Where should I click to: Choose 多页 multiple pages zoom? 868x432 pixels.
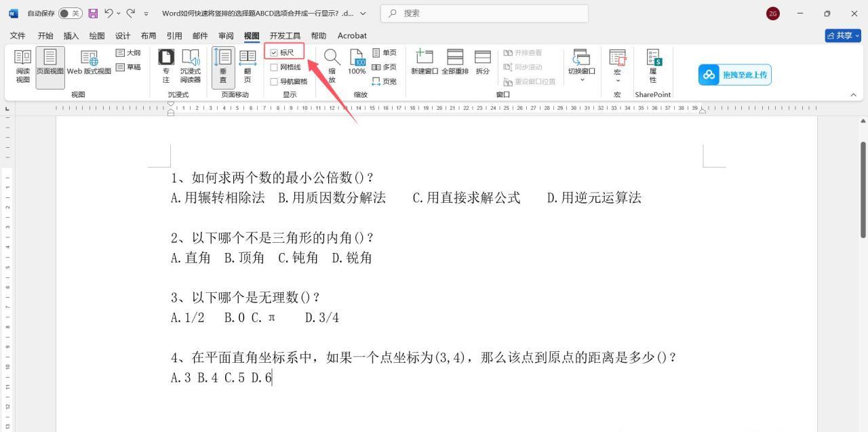pos(384,67)
